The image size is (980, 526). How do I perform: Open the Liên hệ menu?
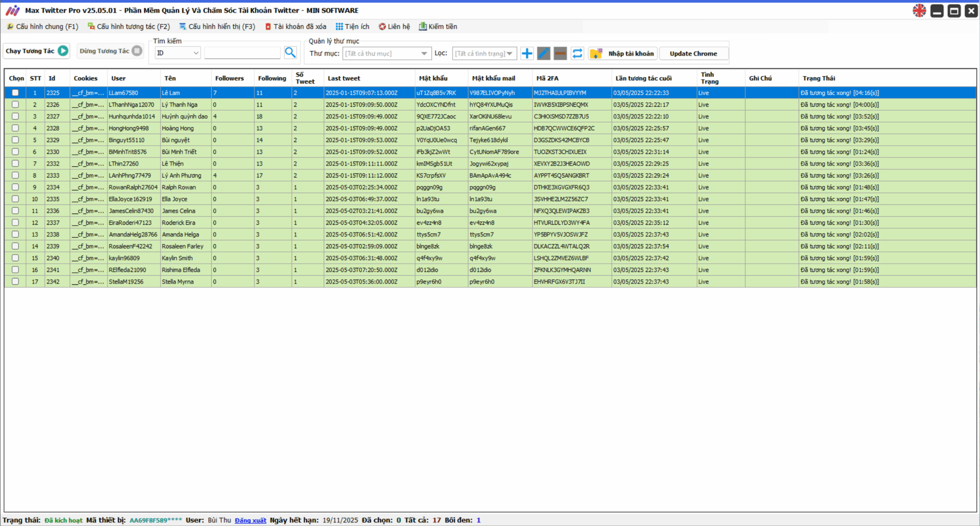(394, 26)
